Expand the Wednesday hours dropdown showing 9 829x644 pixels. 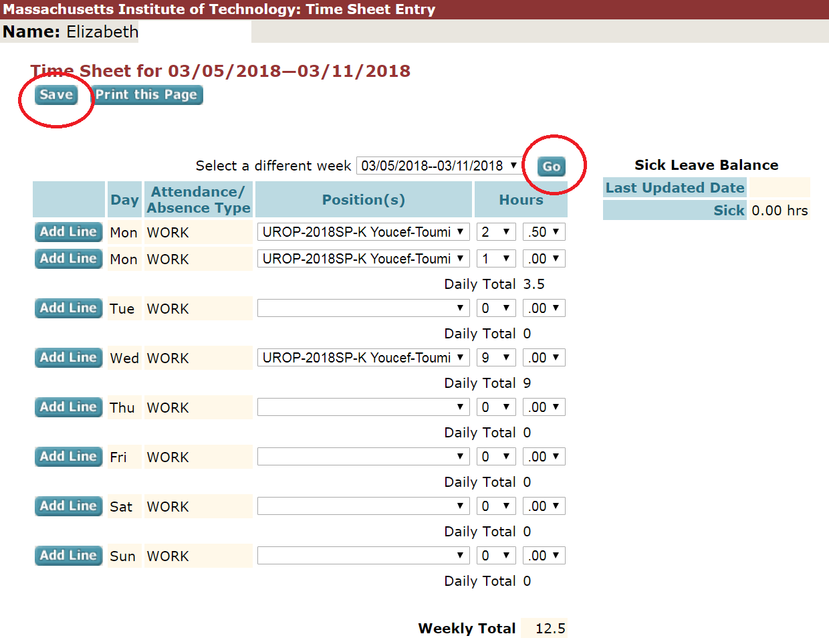496,358
